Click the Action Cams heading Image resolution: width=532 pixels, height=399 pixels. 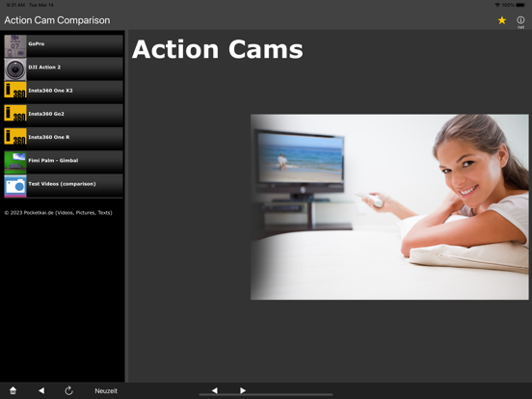(218, 49)
